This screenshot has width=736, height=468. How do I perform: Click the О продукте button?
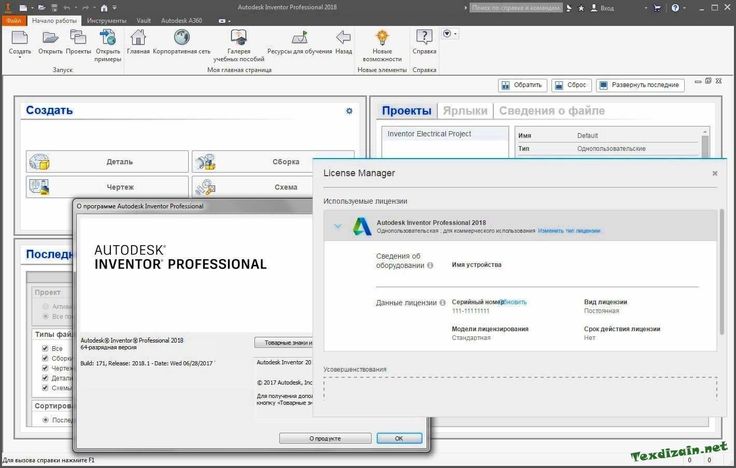pos(325,438)
